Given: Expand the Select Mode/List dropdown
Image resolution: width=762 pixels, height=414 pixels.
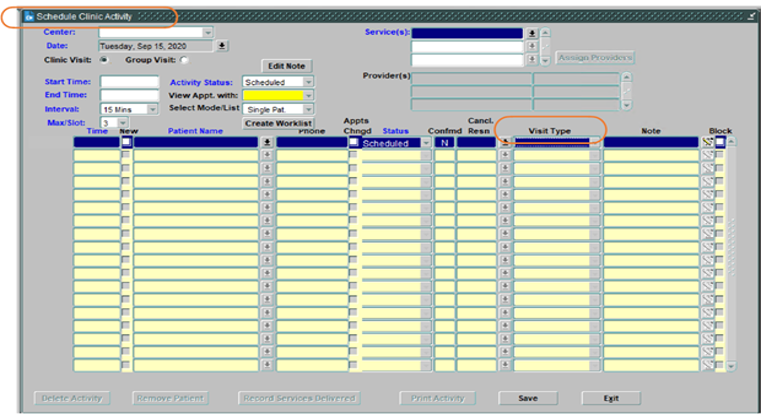Looking at the screenshot, I should pyautogui.click(x=308, y=109).
